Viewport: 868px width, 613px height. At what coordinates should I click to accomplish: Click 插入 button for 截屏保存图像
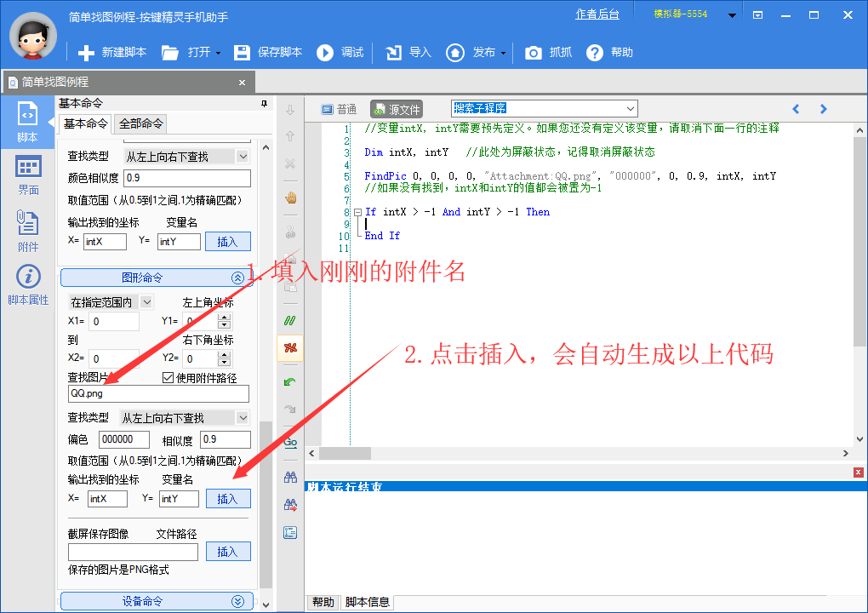(x=228, y=552)
